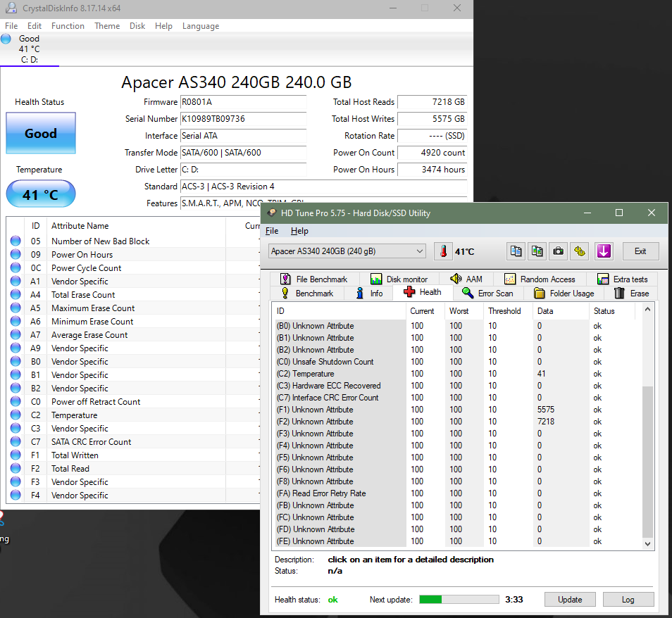Open the Function menu in CrystalDiskInfo
The width and height of the screenshot is (672, 618).
[68, 26]
